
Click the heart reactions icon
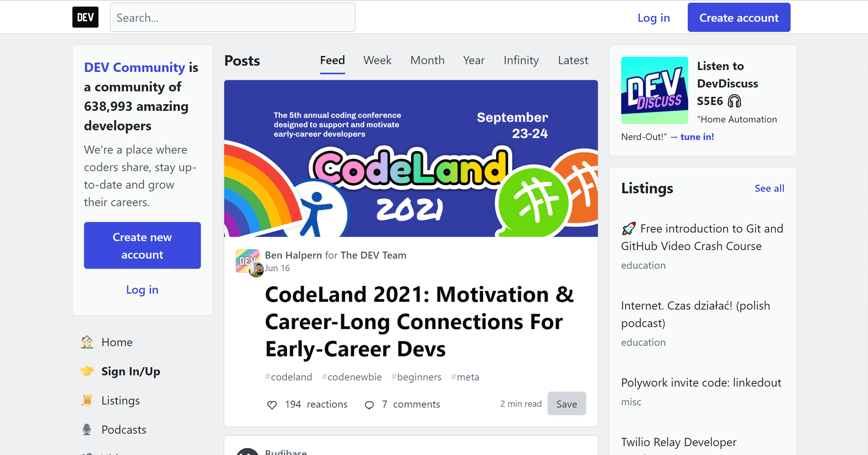pos(272,405)
